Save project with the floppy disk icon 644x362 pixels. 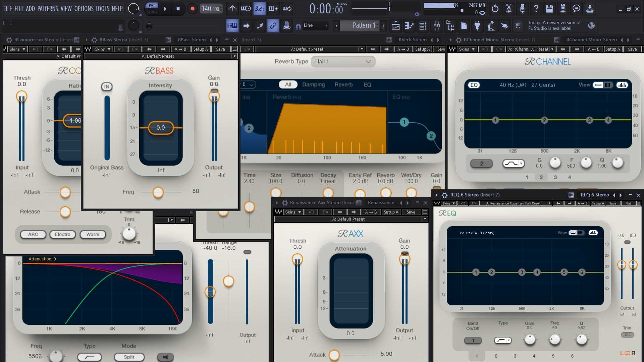[549, 9]
